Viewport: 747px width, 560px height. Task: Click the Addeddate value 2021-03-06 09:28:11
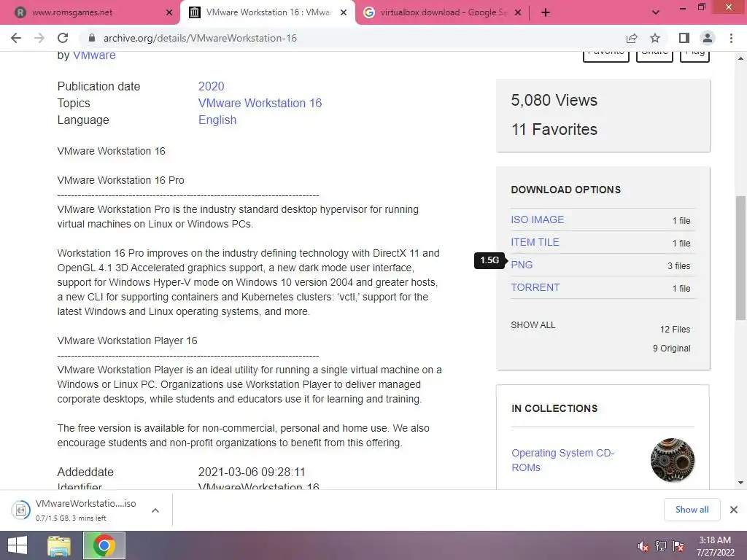point(252,472)
